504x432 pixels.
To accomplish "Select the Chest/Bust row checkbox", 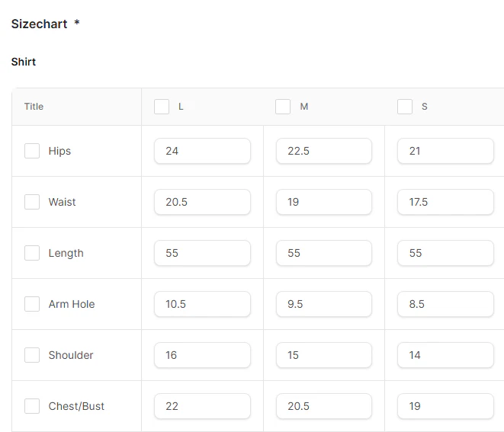I will point(32,406).
